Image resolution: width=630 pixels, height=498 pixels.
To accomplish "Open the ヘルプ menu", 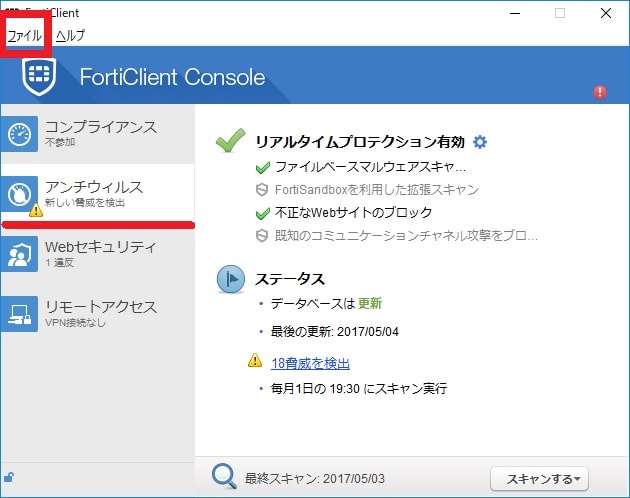I will [x=70, y=36].
